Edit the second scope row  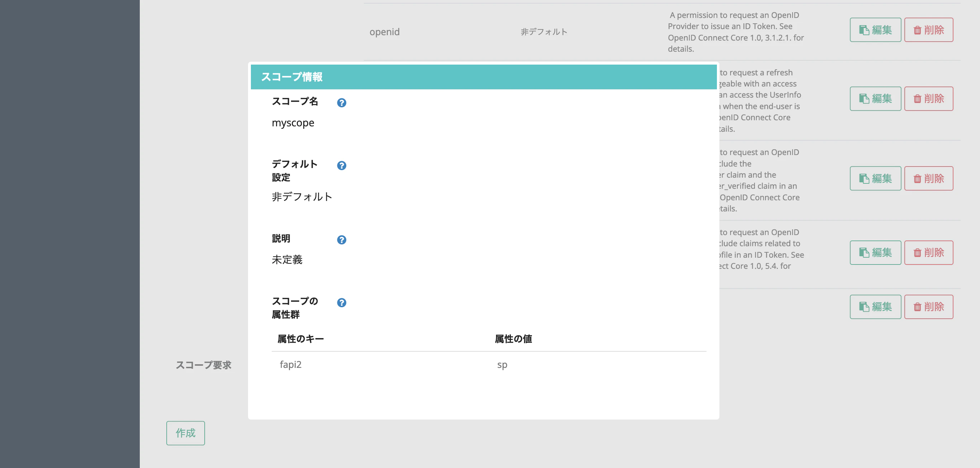point(875,99)
